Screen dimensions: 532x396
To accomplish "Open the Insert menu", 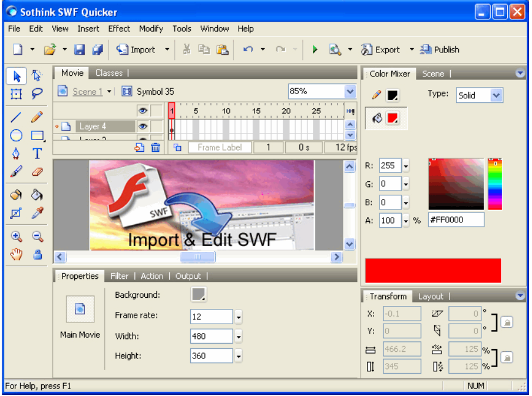I will pos(88,29).
